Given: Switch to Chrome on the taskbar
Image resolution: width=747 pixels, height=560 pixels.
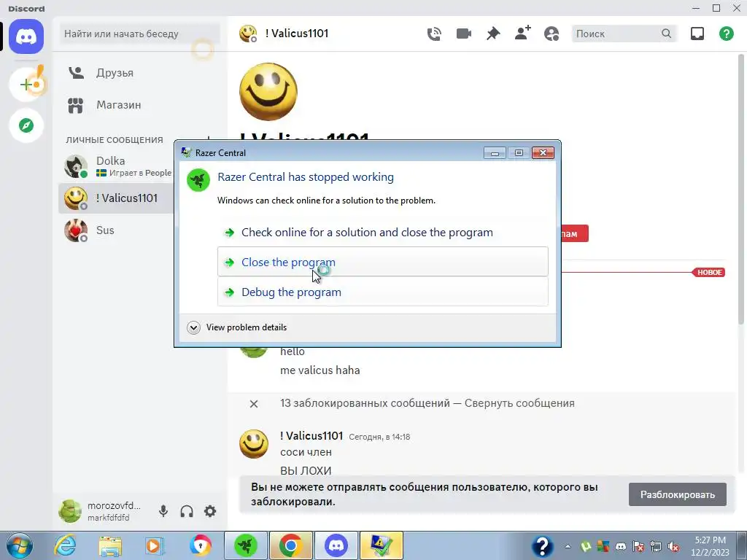Looking at the screenshot, I should tap(290, 545).
